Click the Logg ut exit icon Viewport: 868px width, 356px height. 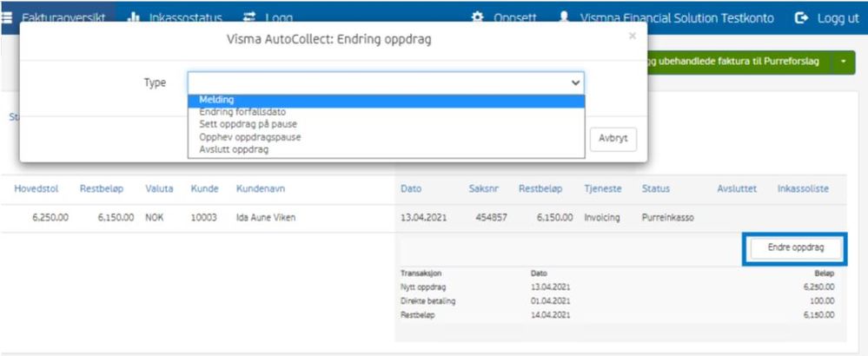click(802, 17)
